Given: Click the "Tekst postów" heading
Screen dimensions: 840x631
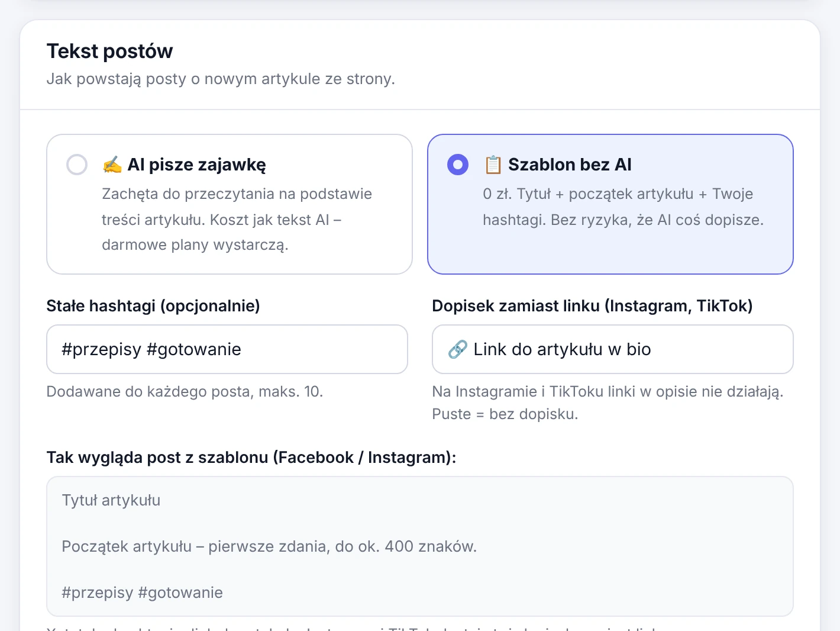Looking at the screenshot, I should pyautogui.click(x=110, y=51).
